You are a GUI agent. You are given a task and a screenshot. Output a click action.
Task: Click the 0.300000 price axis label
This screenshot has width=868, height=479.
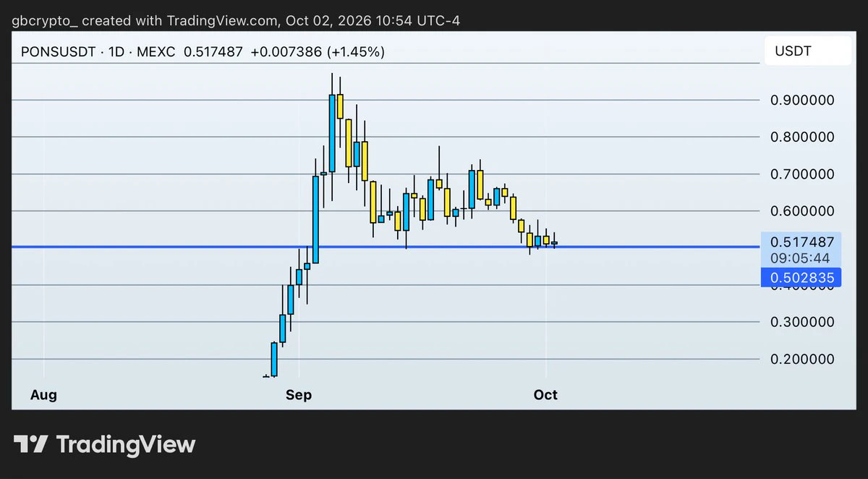click(801, 321)
